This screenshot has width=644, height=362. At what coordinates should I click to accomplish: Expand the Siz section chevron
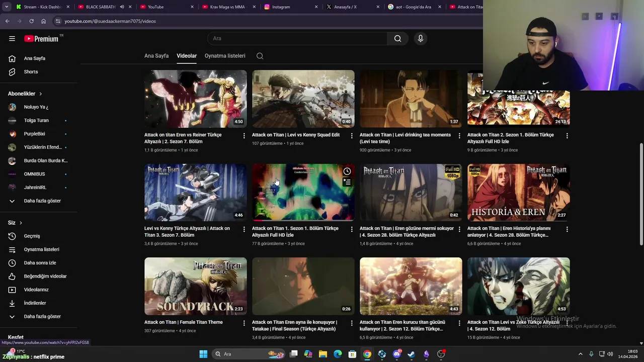(x=21, y=223)
